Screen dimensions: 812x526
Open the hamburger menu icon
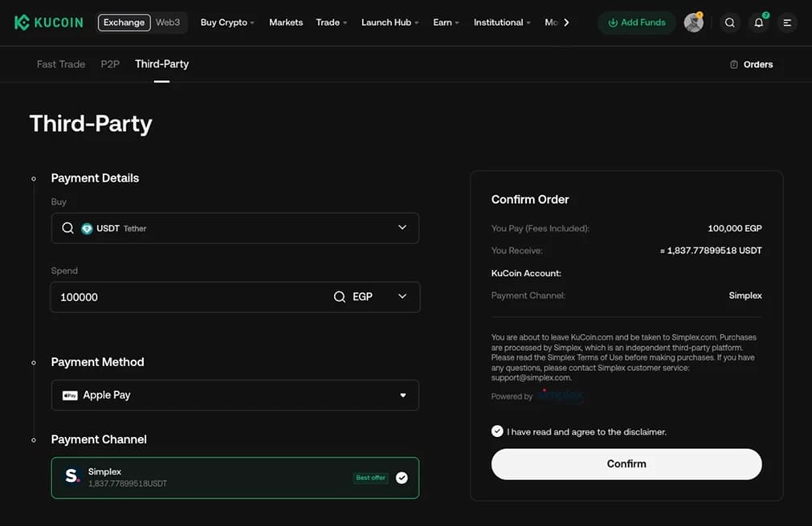click(x=787, y=22)
